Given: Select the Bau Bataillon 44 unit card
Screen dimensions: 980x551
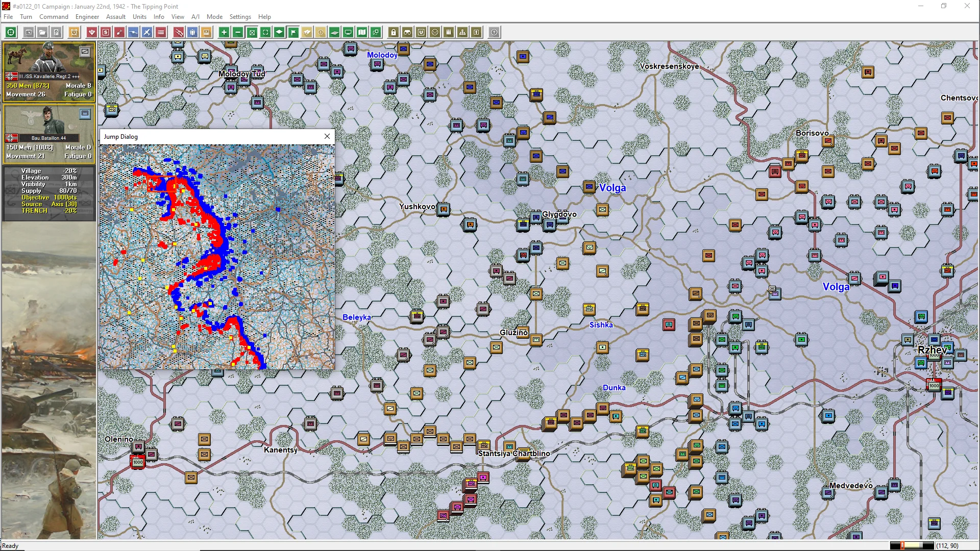Looking at the screenshot, I should (49, 133).
